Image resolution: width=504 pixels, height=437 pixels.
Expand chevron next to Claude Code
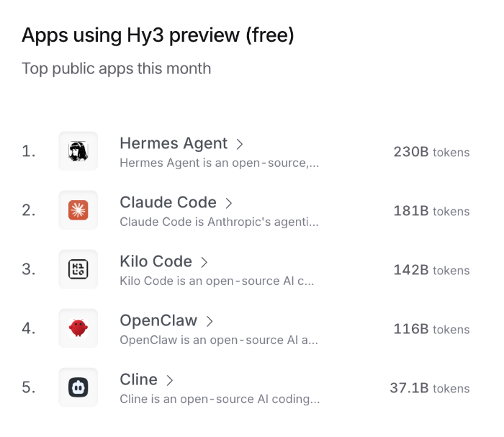tap(228, 203)
